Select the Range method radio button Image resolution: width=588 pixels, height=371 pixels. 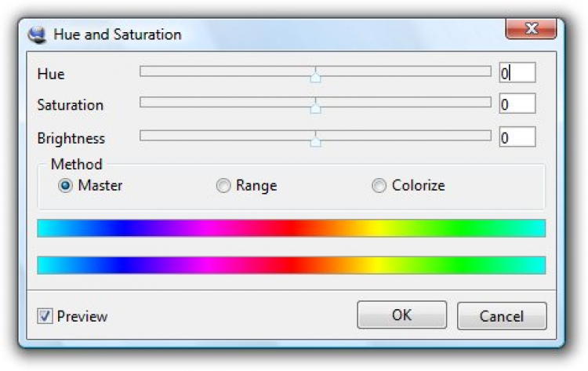click(223, 186)
